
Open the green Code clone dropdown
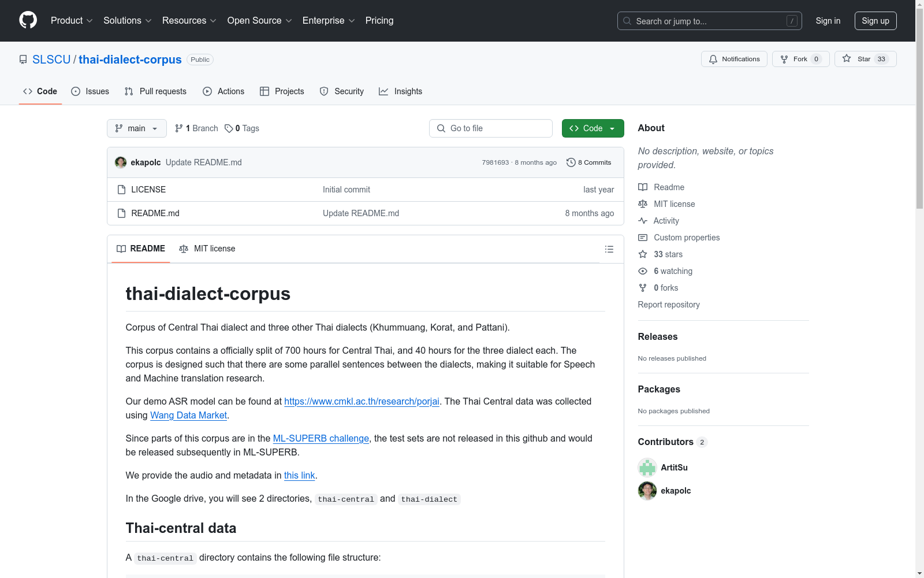pyautogui.click(x=593, y=128)
